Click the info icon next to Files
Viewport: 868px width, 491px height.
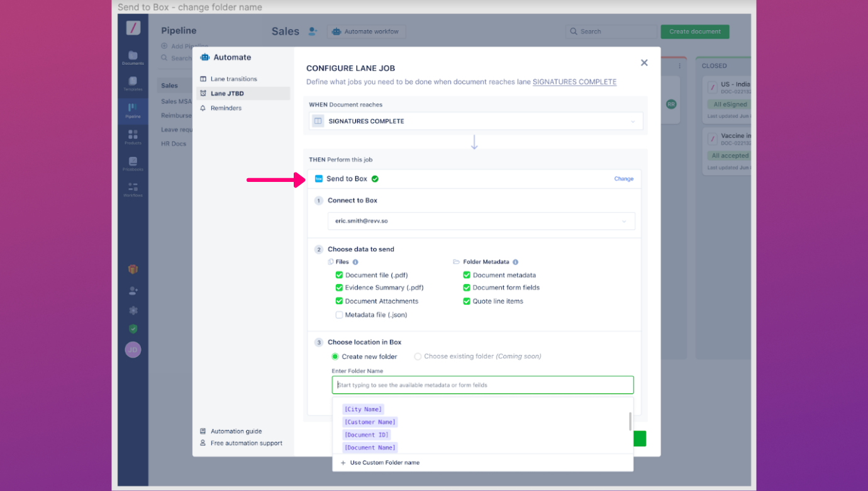click(x=355, y=262)
